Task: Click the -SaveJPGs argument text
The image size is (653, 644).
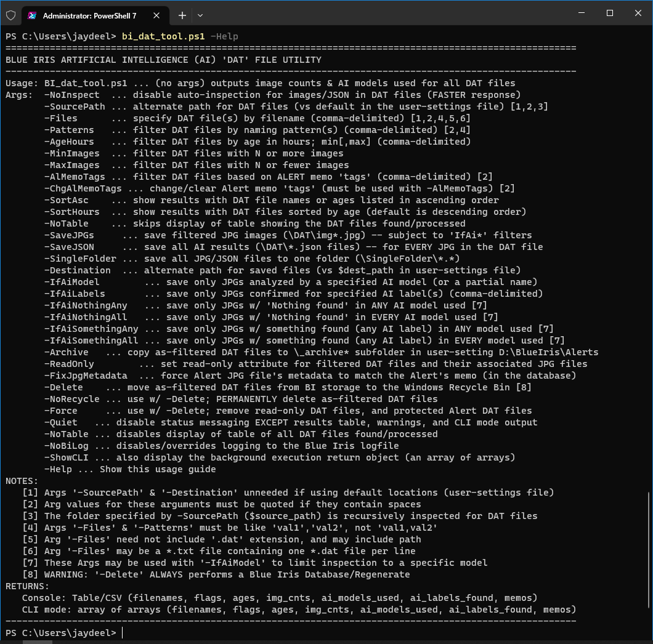Action: point(69,235)
